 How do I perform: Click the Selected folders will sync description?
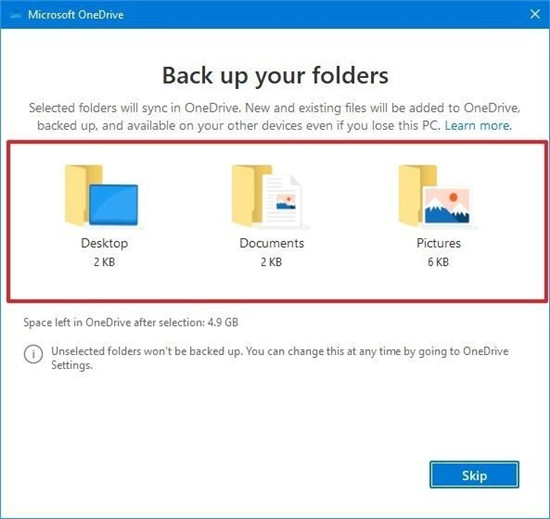pyautogui.click(x=274, y=117)
